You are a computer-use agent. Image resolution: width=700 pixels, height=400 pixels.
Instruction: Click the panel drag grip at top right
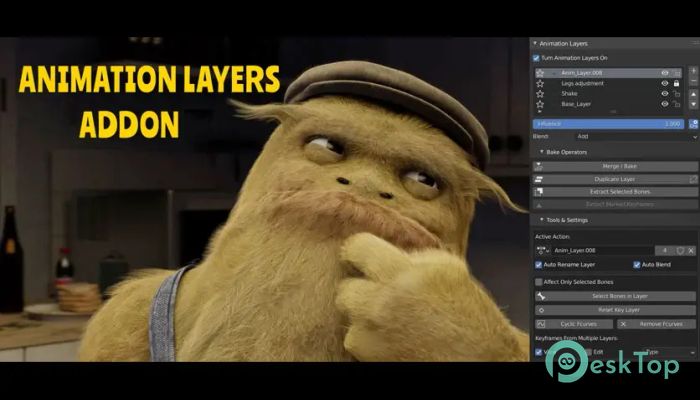pos(696,43)
